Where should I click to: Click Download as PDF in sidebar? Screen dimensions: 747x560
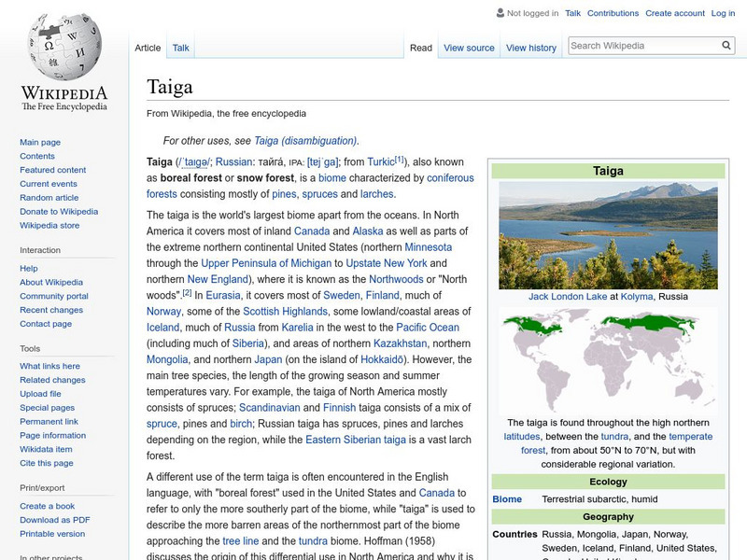[55, 520]
